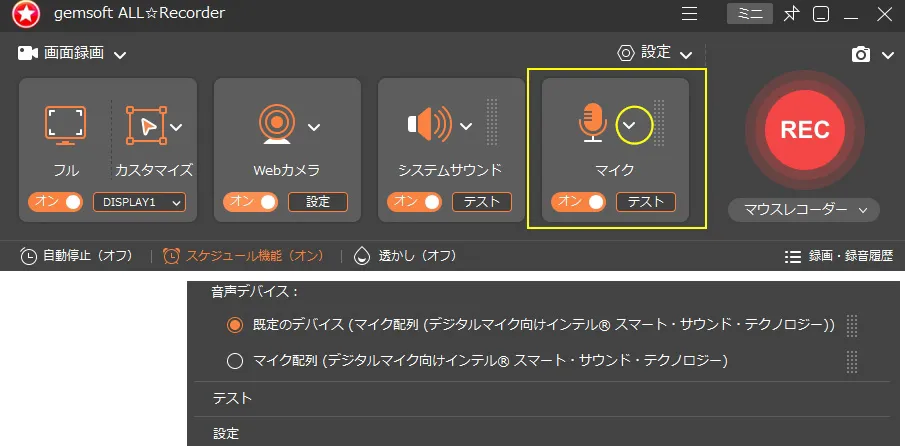Image resolution: width=905 pixels, height=446 pixels.
Task: Click the マイク テスト button
Action: point(646,202)
